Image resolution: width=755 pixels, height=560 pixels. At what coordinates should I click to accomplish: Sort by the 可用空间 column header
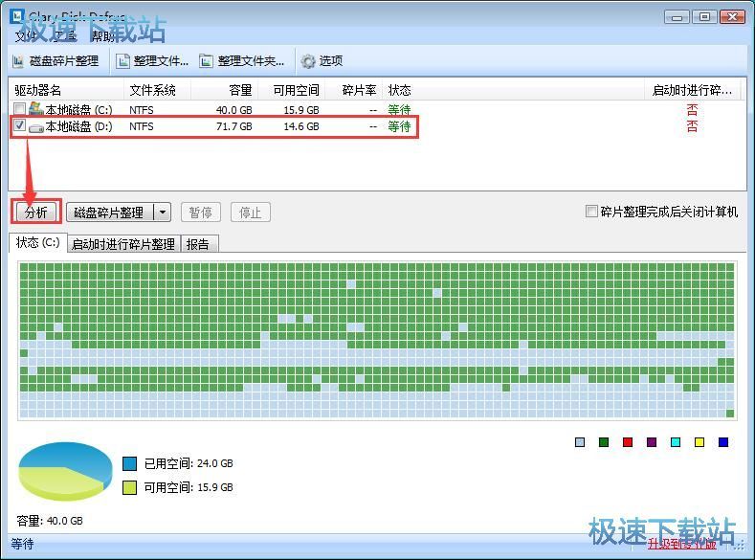click(x=292, y=90)
